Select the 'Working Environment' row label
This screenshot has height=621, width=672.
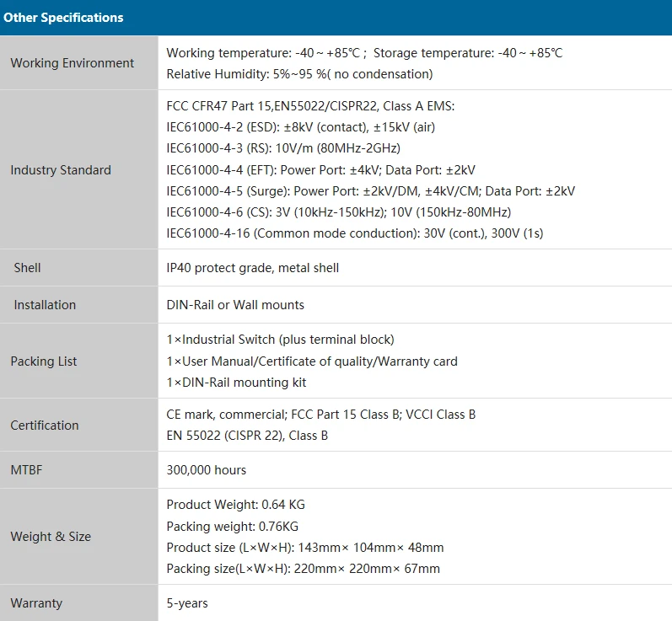point(72,63)
